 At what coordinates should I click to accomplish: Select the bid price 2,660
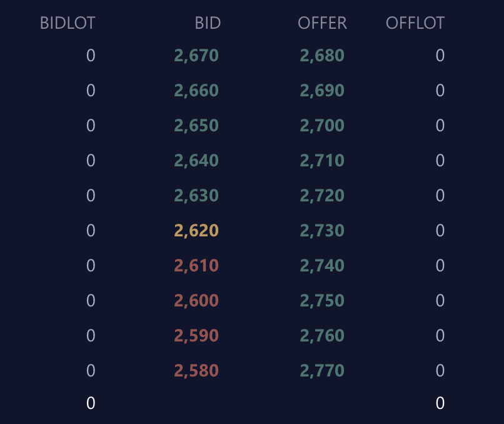[x=196, y=90]
